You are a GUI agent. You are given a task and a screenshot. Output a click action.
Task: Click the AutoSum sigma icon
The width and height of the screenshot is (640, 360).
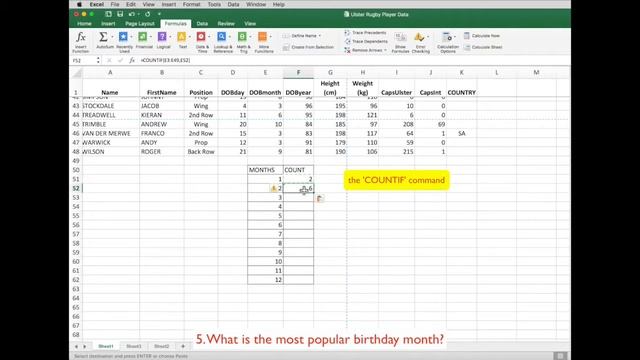[103, 37]
